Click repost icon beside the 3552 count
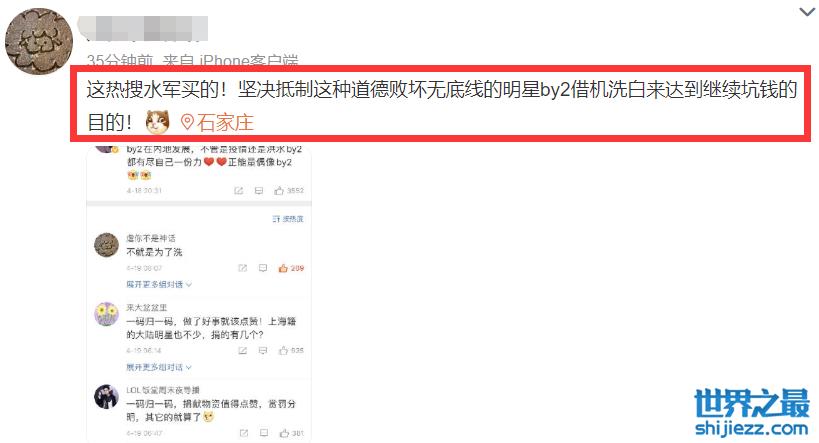The width and height of the screenshot is (819, 443). point(239,191)
